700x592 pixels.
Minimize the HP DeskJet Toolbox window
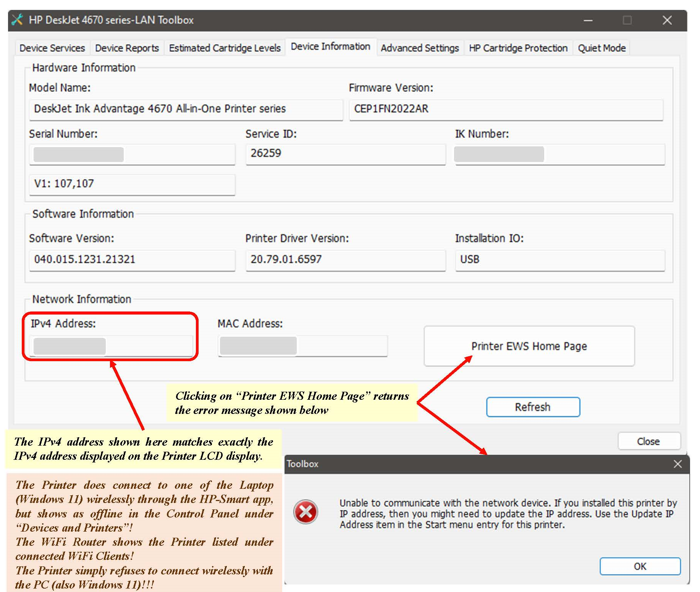pos(588,20)
